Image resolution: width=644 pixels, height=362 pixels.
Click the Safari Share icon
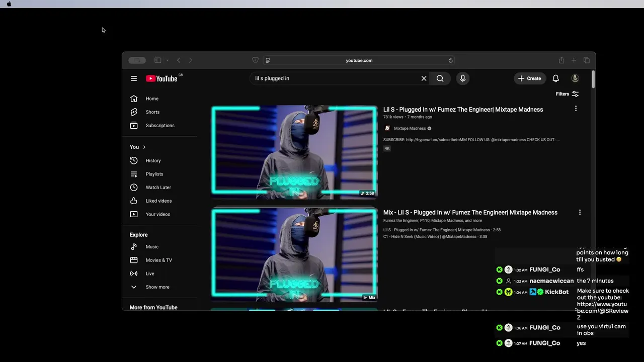point(561,60)
